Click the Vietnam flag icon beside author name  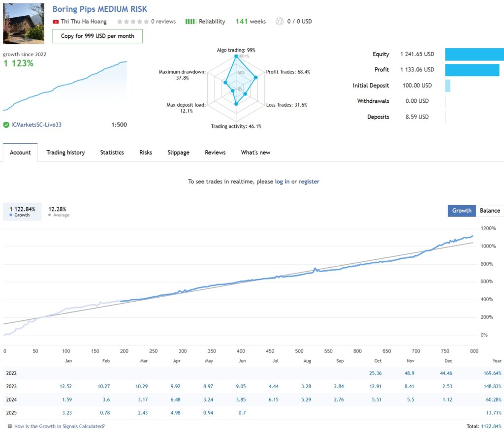(x=56, y=22)
